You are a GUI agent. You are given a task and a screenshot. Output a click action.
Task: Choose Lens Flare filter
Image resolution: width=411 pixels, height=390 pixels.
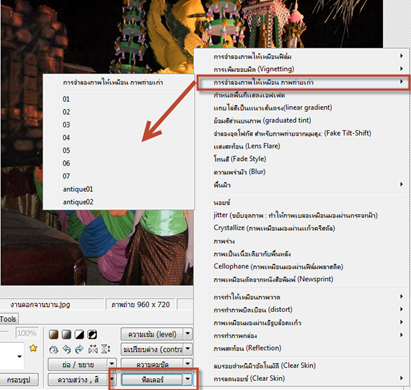(247, 146)
